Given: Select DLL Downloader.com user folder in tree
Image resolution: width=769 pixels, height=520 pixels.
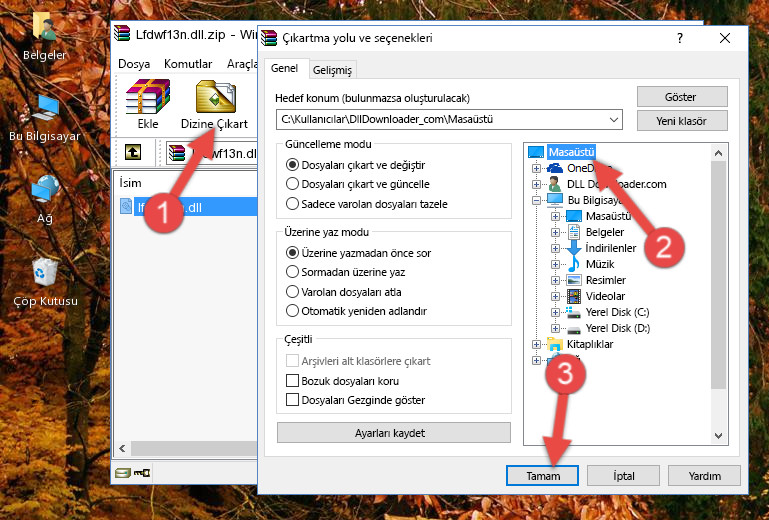Looking at the screenshot, I should (616, 184).
